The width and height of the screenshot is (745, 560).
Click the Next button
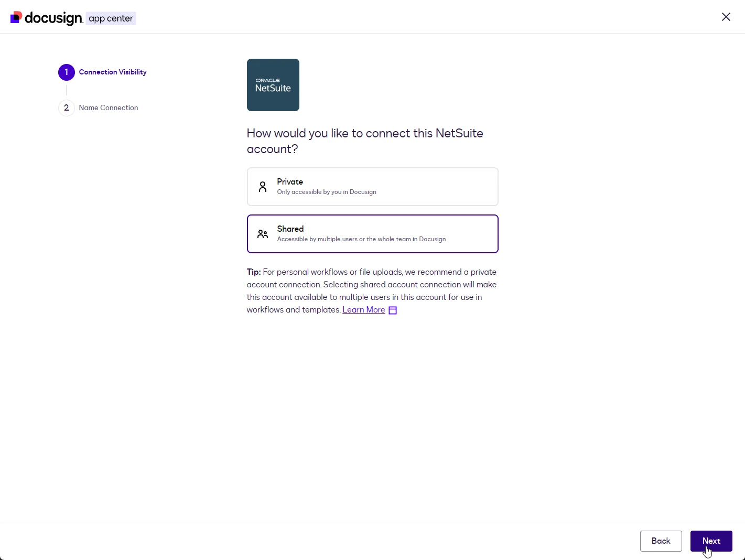coord(711,541)
